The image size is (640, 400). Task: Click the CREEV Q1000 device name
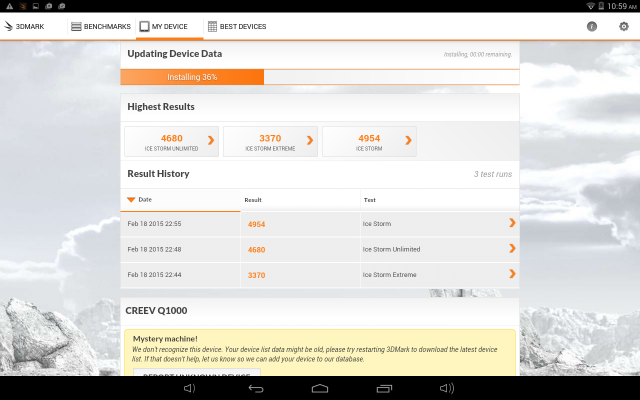click(156, 311)
